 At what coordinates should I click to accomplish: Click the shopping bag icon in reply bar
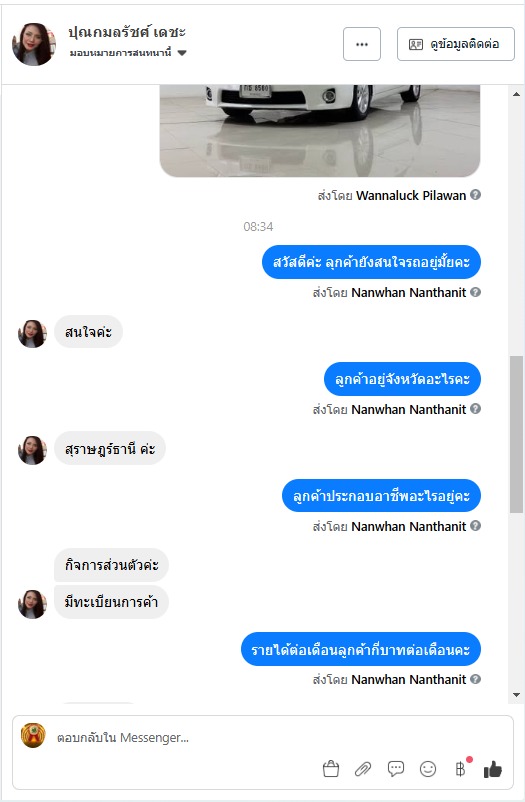click(x=331, y=768)
